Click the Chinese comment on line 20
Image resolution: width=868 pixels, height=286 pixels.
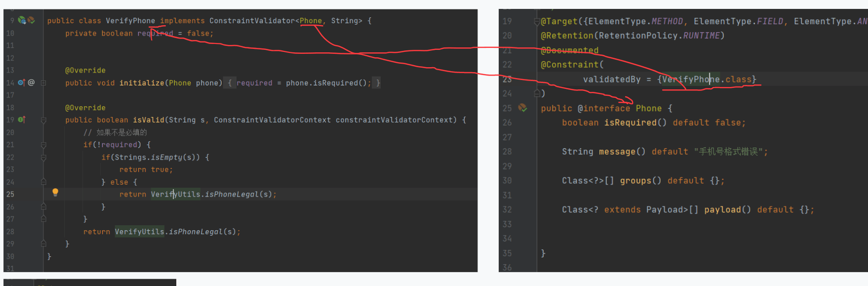[115, 132]
